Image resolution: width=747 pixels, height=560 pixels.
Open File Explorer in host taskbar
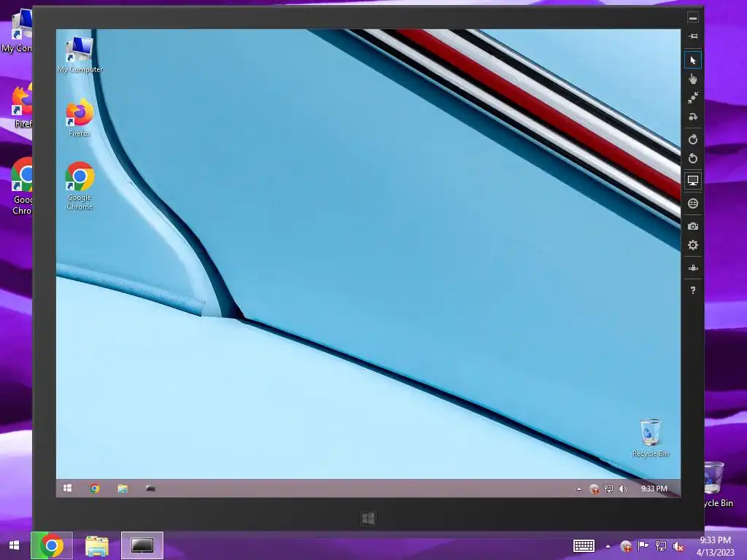click(97, 545)
